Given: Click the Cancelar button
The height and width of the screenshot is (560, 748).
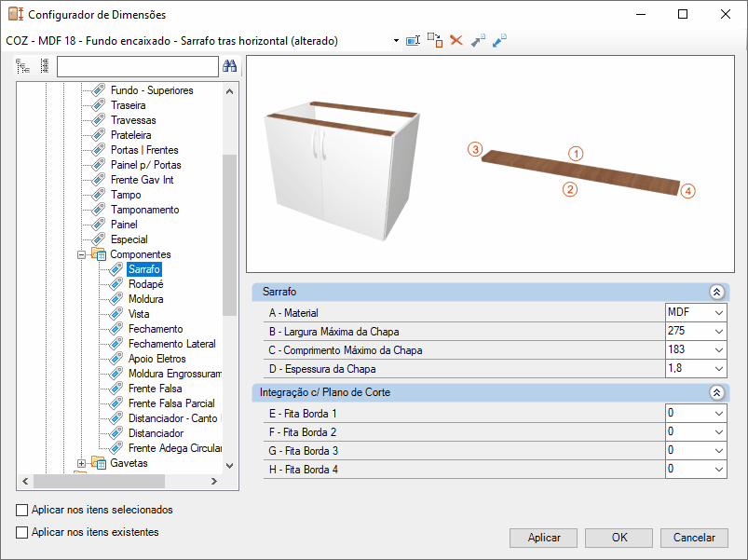Looking at the screenshot, I should coord(694,538).
